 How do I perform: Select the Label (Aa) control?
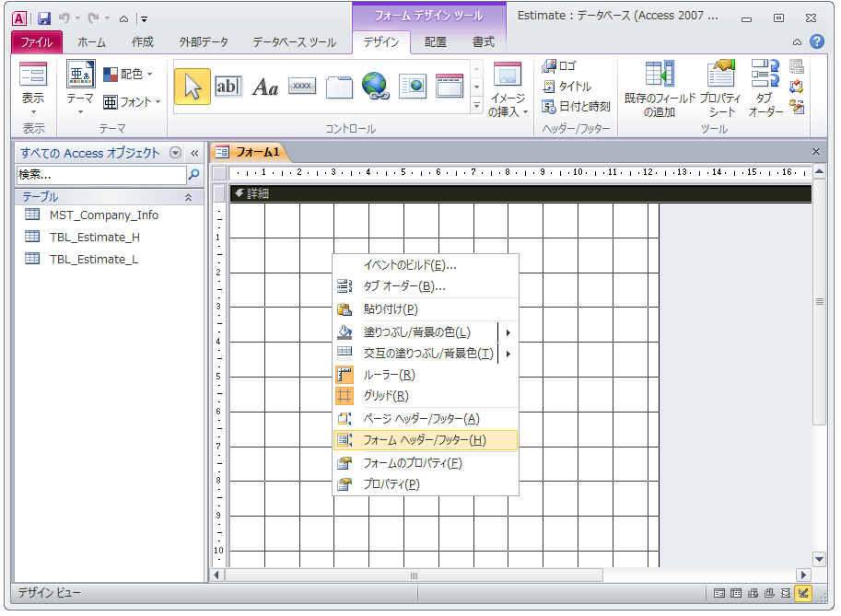tap(265, 87)
